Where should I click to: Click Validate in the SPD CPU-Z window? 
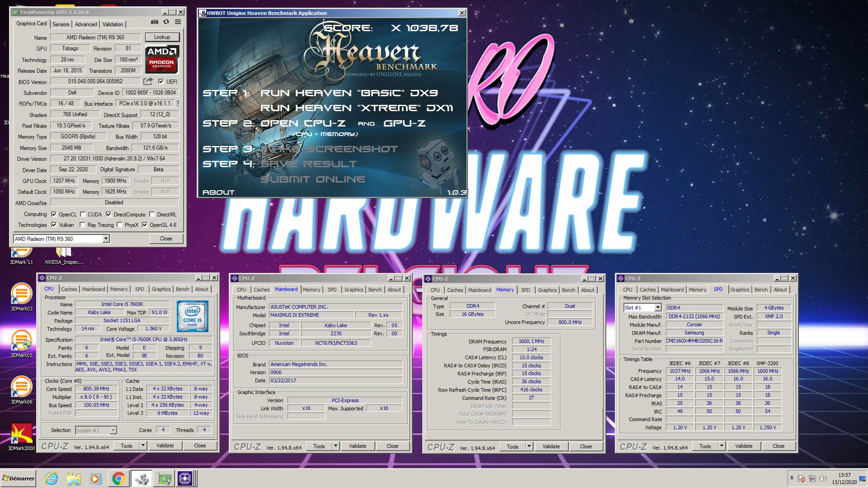click(x=744, y=446)
